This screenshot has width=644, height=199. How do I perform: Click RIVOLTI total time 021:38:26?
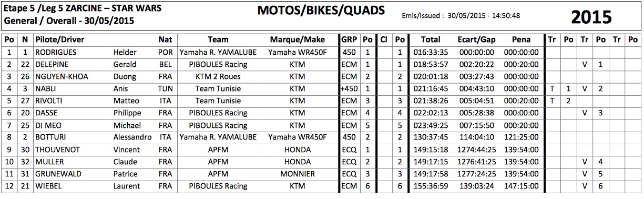click(431, 101)
